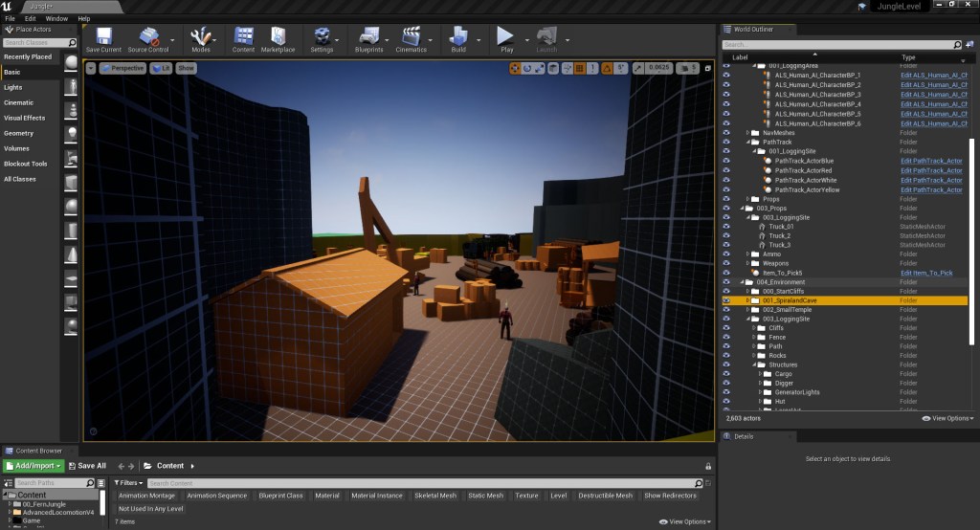Click the Save Current toolbar icon
This screenshot has height=530, width=980.
pos(103,38)
